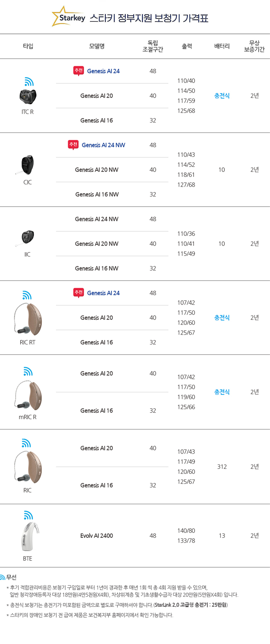Select the Genesis AI 24 NW CIC model link

[103, 145]
